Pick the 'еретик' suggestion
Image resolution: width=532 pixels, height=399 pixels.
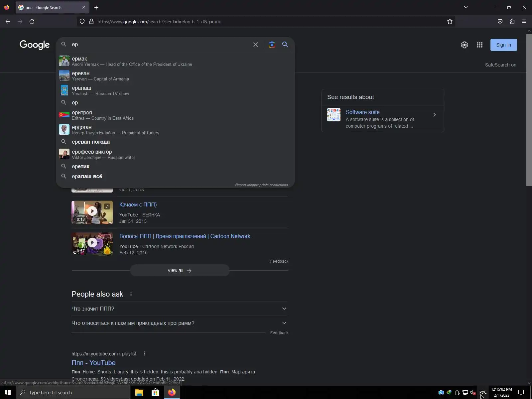(x=175, y=167)
